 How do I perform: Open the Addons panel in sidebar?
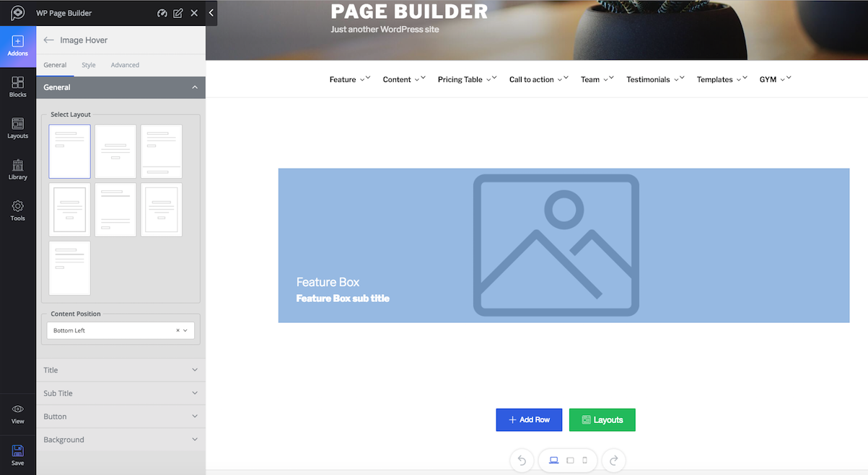click(18, 46)
